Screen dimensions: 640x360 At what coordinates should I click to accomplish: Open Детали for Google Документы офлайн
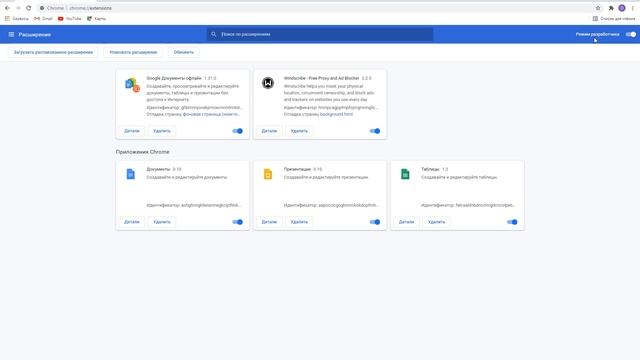click(x=132, y=131)
